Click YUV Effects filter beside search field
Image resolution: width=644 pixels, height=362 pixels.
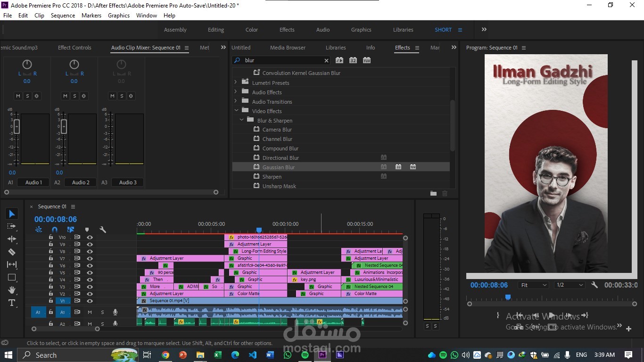point(367,60)
